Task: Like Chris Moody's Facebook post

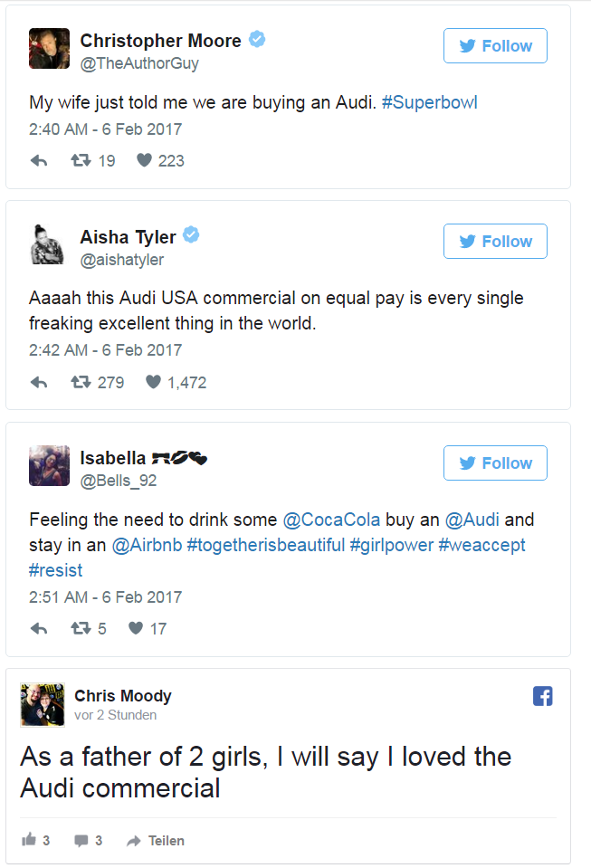Action: 30,841
